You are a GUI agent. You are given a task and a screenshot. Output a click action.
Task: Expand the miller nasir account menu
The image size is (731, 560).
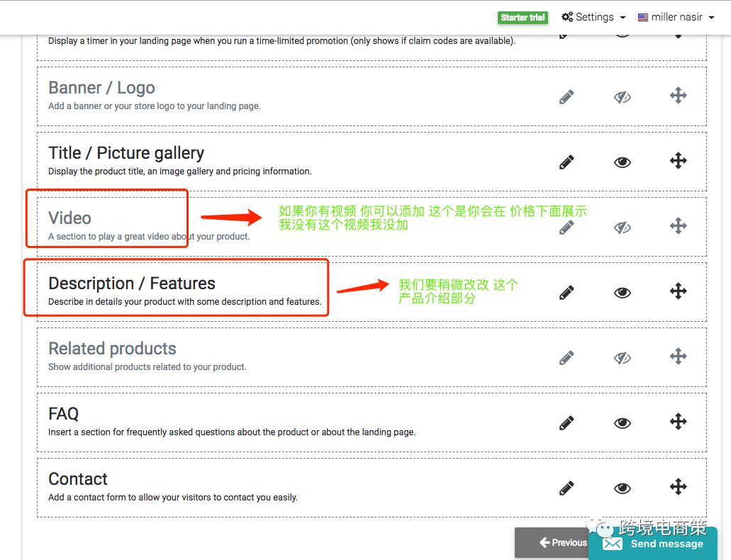click(x=676, y=17)
